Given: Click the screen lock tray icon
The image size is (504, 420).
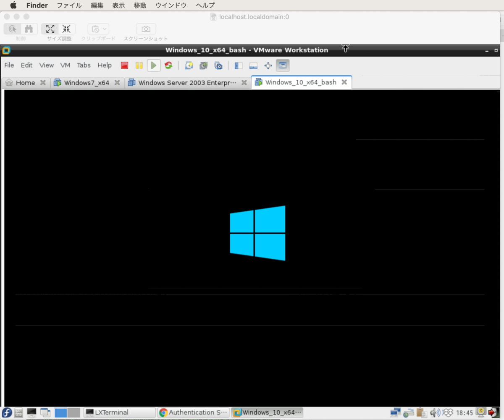Looking at the screenshot, I should [481, 412].
